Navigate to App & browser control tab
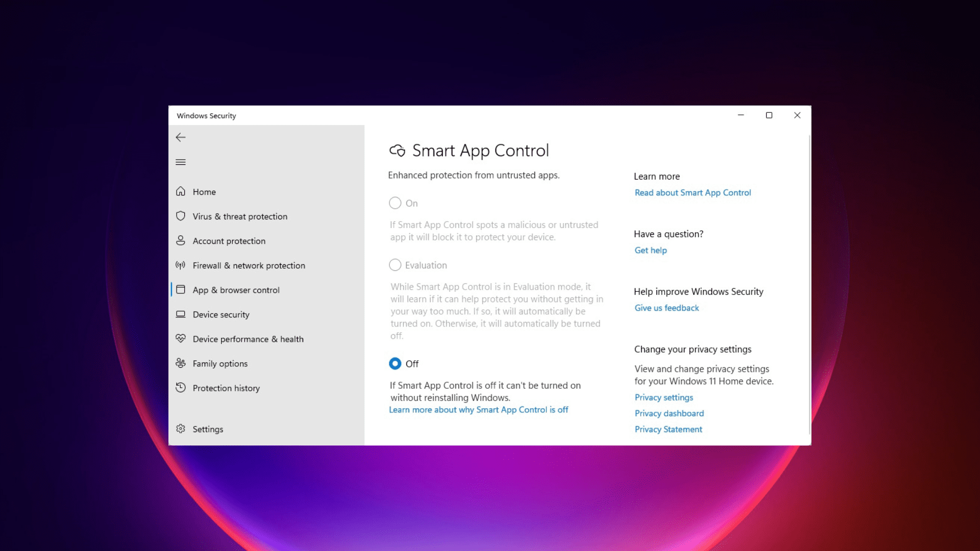Viewport: 980px width, 551px height. [236, 289]
